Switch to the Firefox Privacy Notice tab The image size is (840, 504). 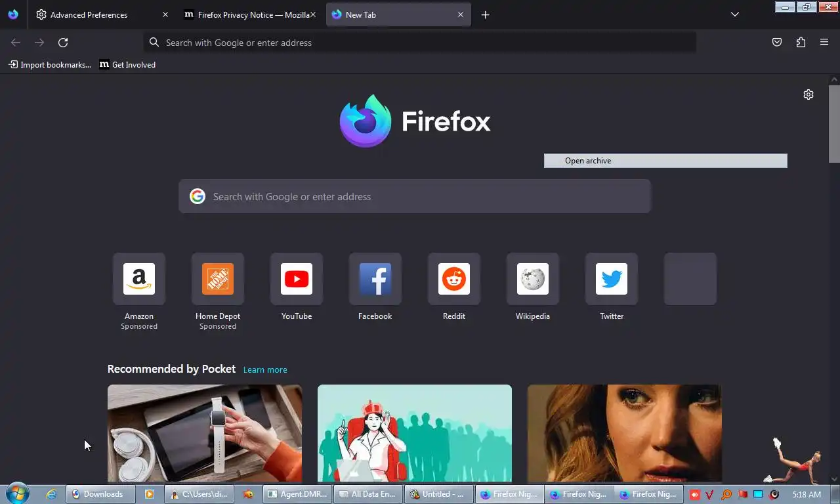[x=249, y=14]
